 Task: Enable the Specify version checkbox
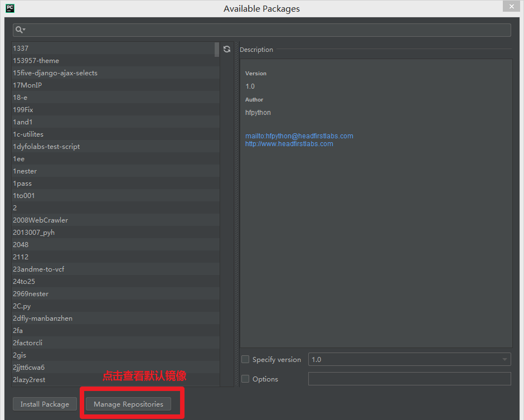click(x=245, y=359)
